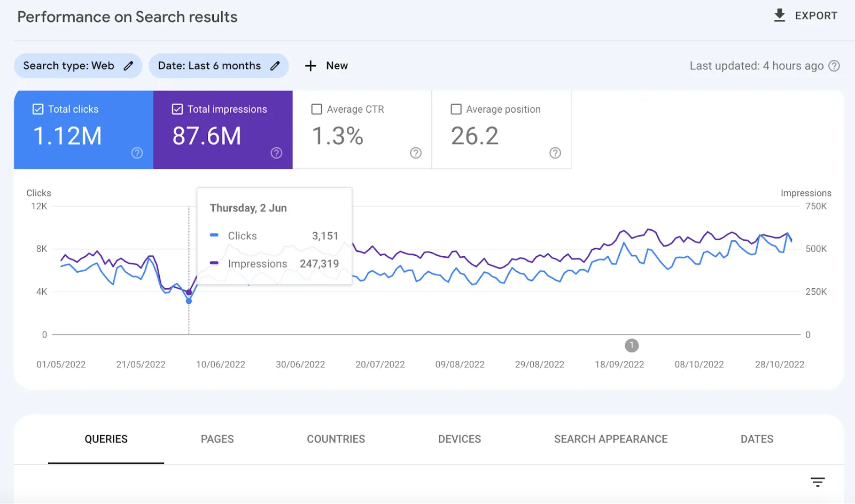The height and width of the screenshot is (504, 855).
Task: Open help icon on Total impressions card
Action: (x=276, y=153)
